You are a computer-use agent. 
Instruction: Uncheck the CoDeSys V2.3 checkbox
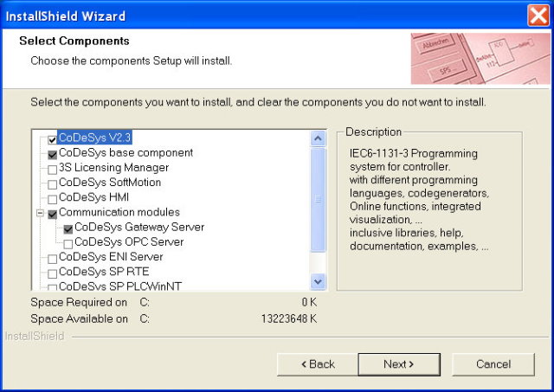pos(53,138)
